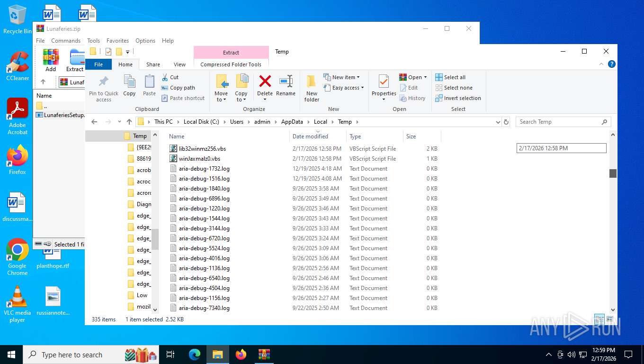
Task: Switch to details view layout icon
Action: (599, 319)
